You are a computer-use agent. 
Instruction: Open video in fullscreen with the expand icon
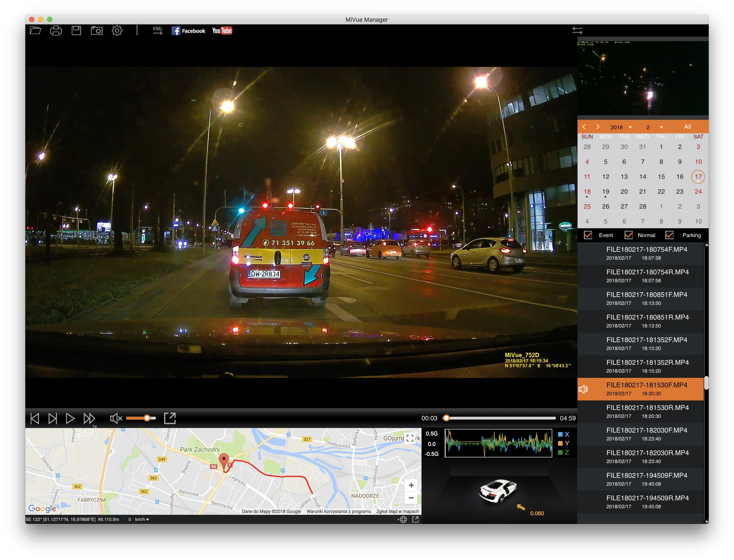pos(170,418)
